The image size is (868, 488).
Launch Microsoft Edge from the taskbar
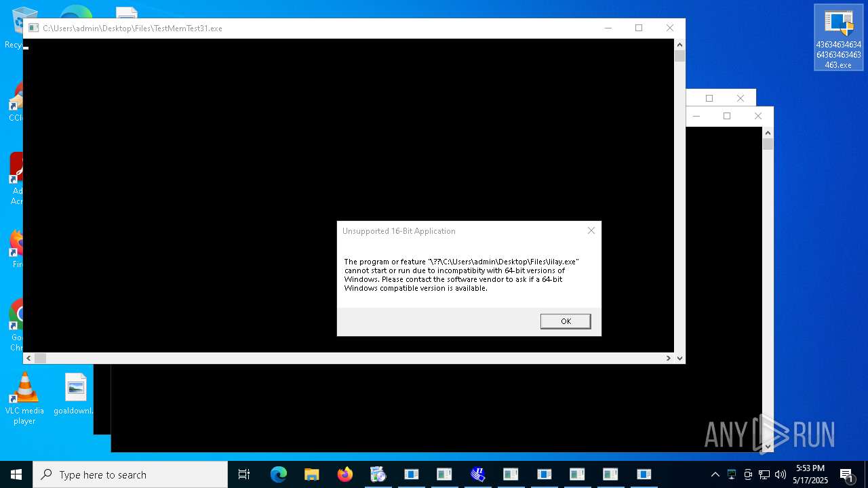(279, 474)
